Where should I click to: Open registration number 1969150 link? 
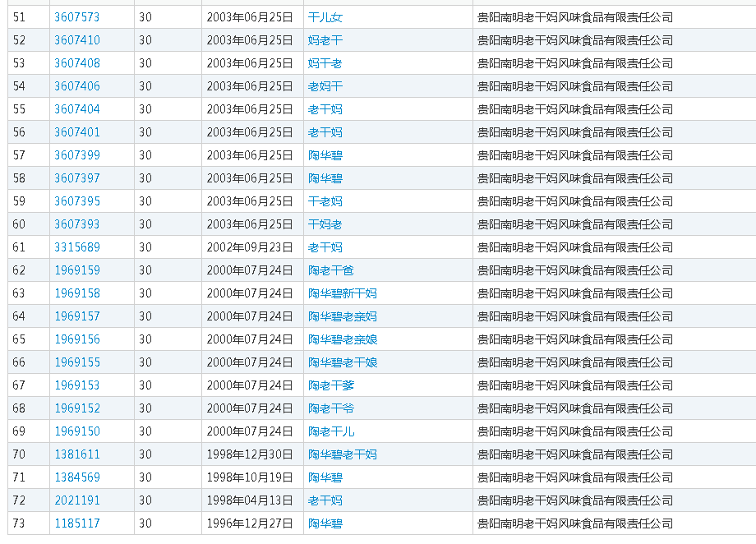(77, 431)
